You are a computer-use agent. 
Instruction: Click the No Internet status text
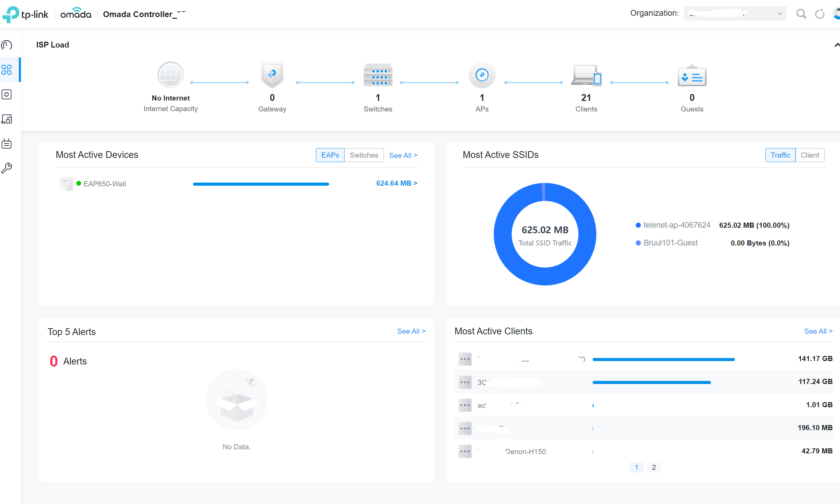point(170,98)
